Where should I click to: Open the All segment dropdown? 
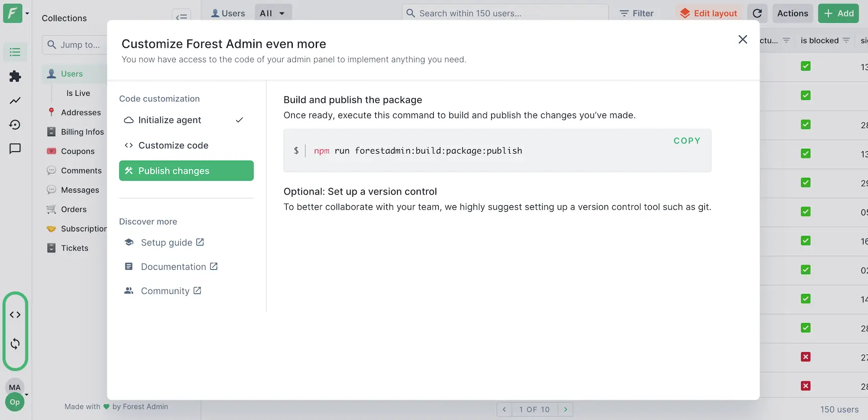coord(273,13)
